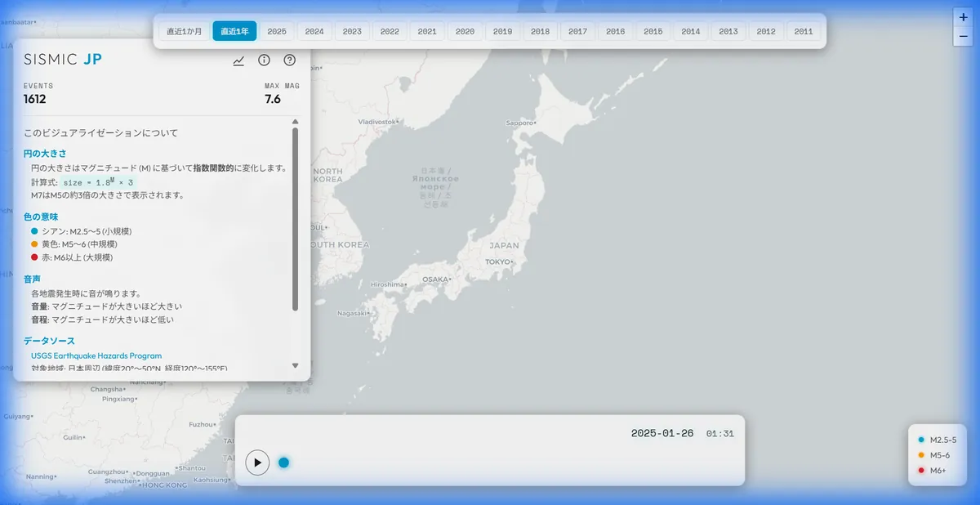
Task: Open the statistics chart icon
Action: tap(238, 60)
